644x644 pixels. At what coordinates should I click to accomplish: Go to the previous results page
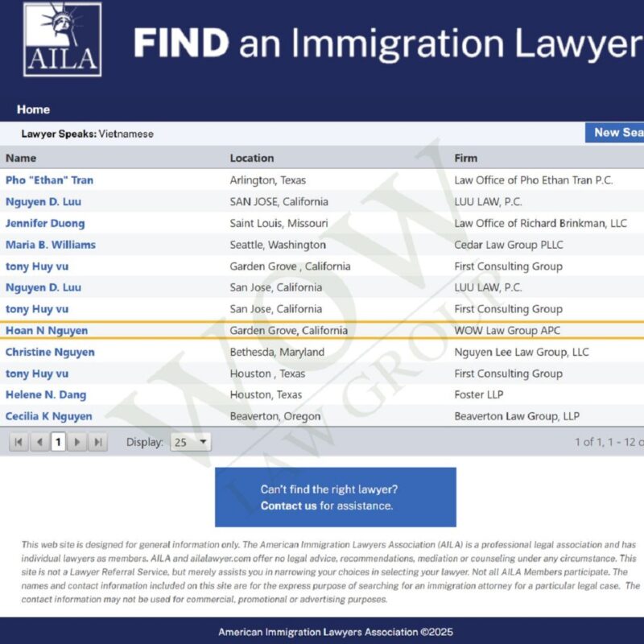click(39, 442)
